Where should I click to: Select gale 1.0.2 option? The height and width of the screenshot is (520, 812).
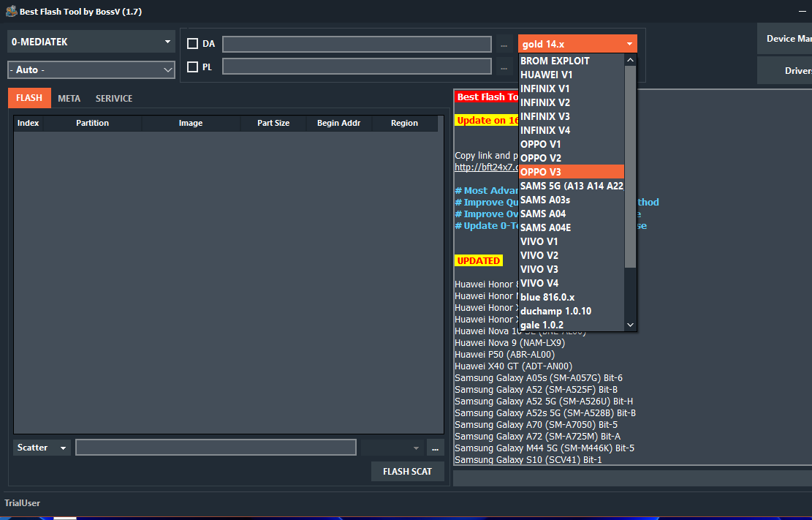[x=572, y=325]
